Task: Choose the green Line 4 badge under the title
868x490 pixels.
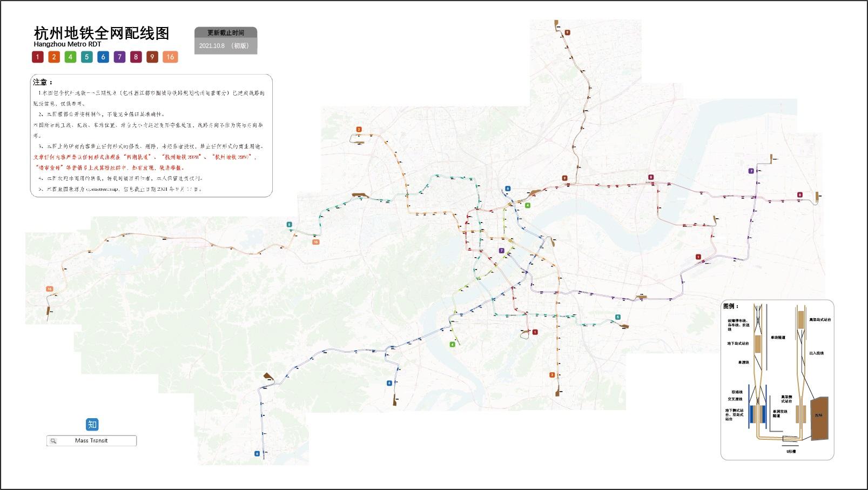Action: 70,57
